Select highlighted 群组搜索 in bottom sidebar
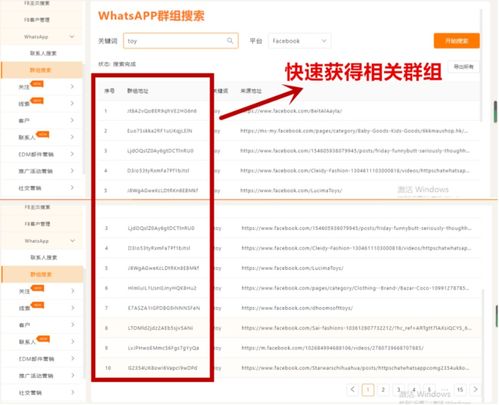 (41, 274)
